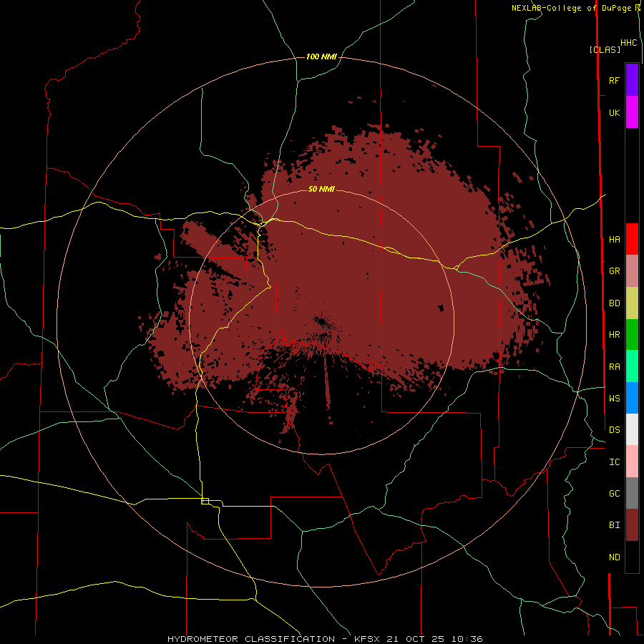Click the IC legend label
The height and width of the screenshot is (644, 644).
coord(614,462)
